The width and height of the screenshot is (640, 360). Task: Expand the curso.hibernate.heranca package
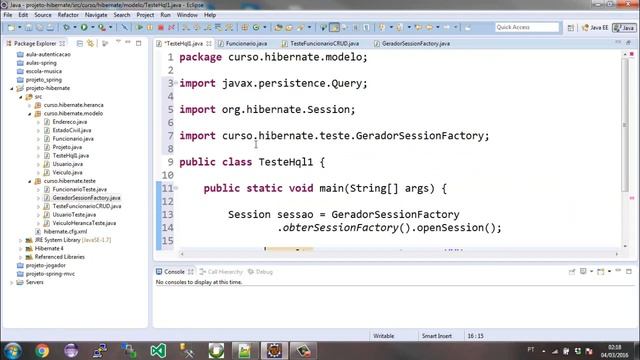pos(30,105)
